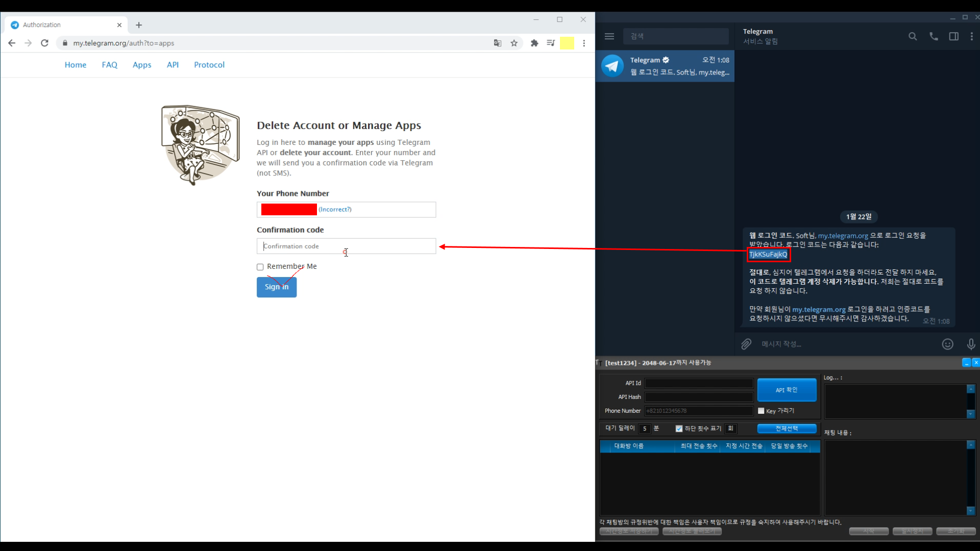Attach a file in Telegram message box
Image resolution: width=980 pixels, height=551 pixels.
coord(746,344)
